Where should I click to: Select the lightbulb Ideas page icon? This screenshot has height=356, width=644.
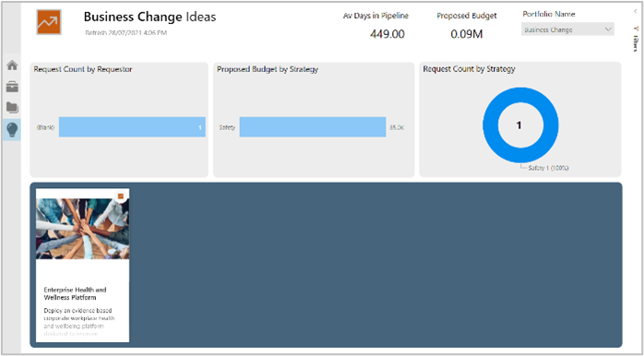coord(12,130)
